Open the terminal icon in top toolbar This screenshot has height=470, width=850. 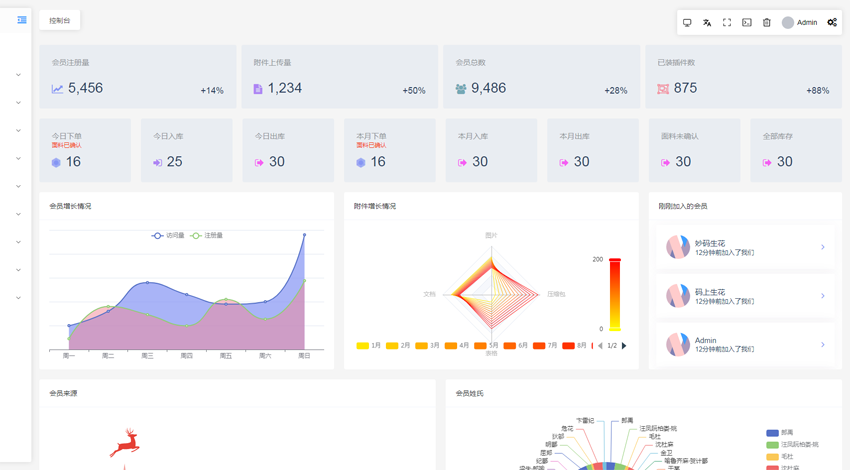point(747,23)
